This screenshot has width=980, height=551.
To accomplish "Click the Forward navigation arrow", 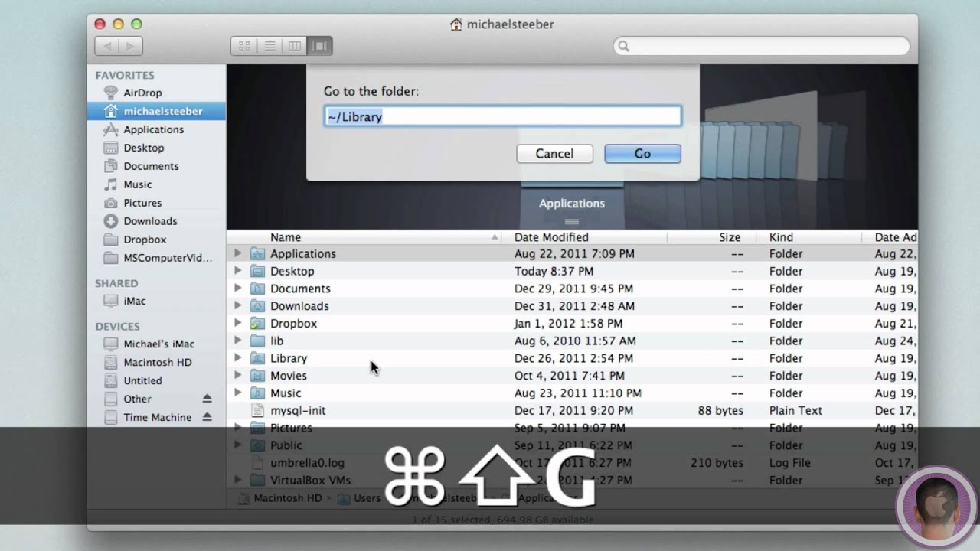I will click(129, 47).
